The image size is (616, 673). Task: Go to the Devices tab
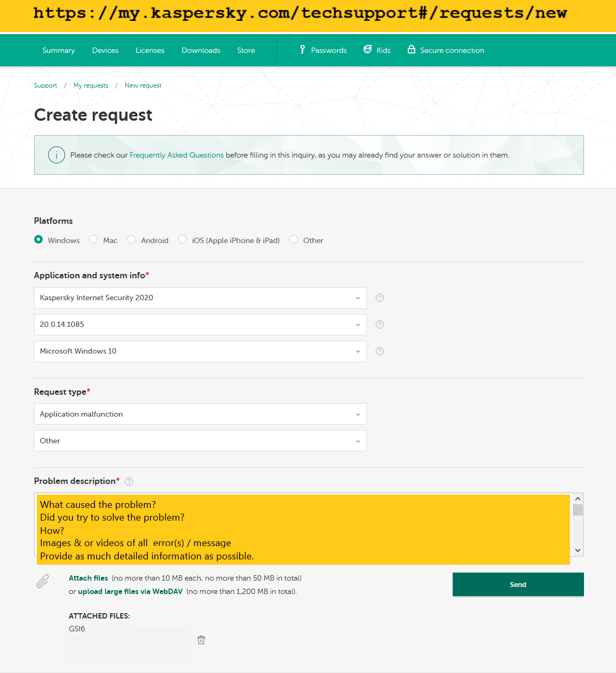point(105,50)
